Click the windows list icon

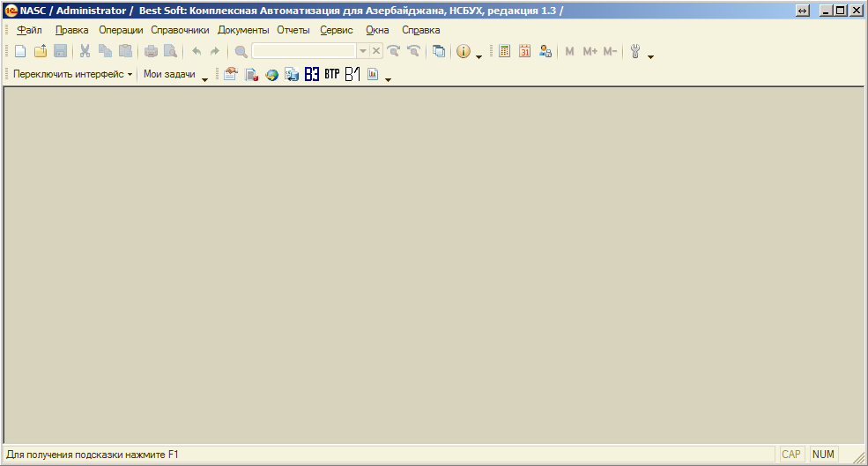tap(439, 52)
